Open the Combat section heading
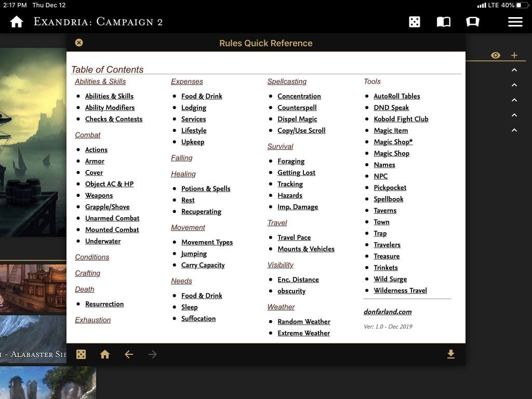Viewport: 532px width, 399px height. pyautogui.click(x=87, y=135)
